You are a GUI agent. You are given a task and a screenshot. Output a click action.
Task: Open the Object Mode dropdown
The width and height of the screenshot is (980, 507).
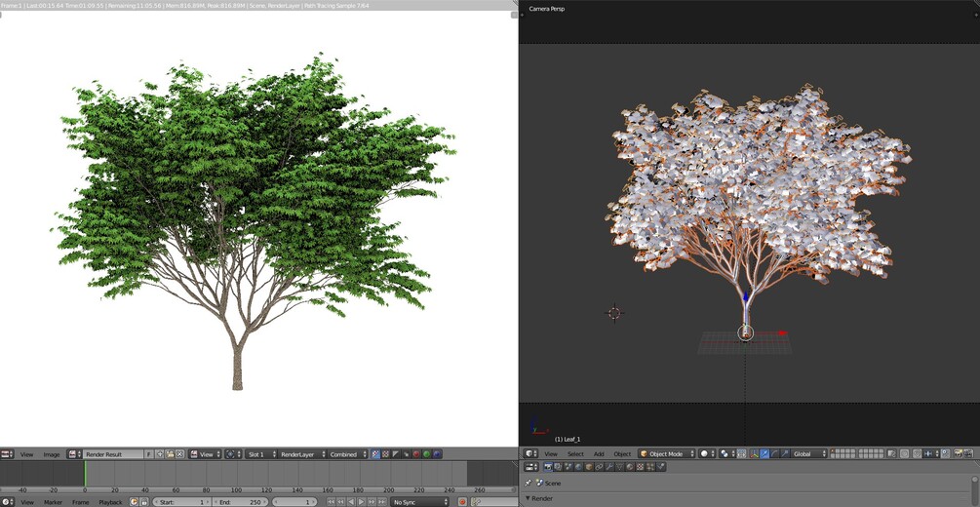click(x=666, y=453)
